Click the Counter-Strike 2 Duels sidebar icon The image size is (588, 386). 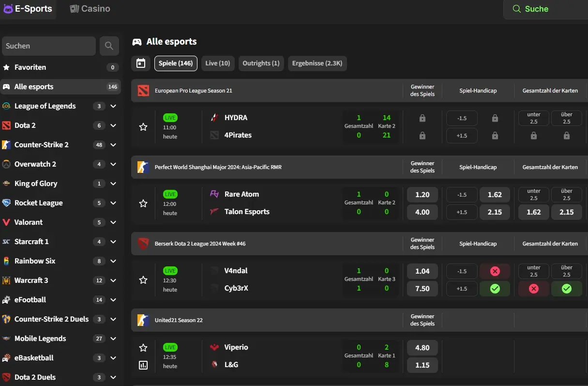click(x=6, y=319)
